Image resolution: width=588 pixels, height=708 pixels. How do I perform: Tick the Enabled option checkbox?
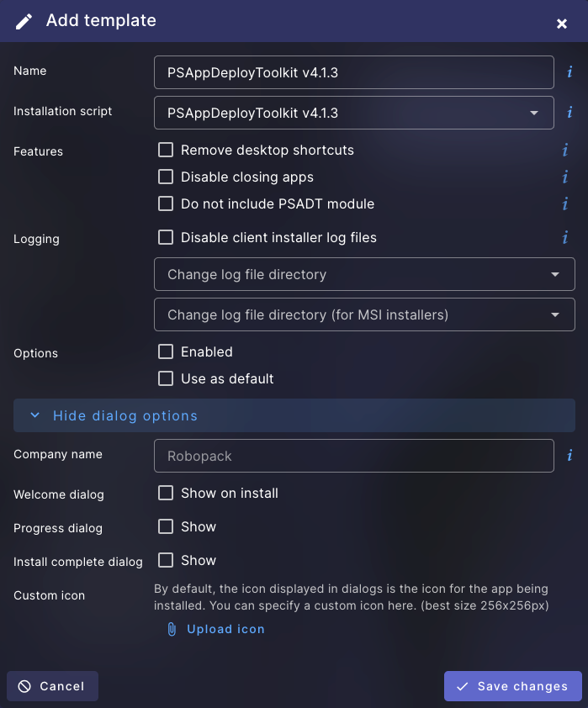pyautogui.click(x=166, y=351)
